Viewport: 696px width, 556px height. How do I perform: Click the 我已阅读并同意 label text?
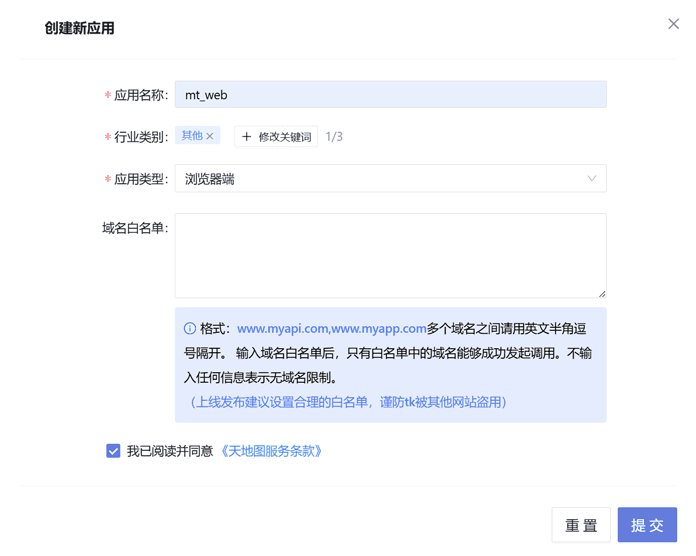coord(169,451)
